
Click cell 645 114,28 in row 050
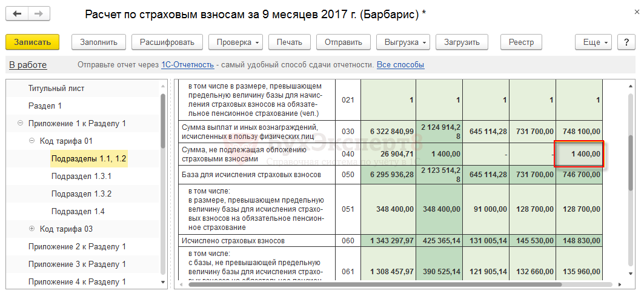486,175
